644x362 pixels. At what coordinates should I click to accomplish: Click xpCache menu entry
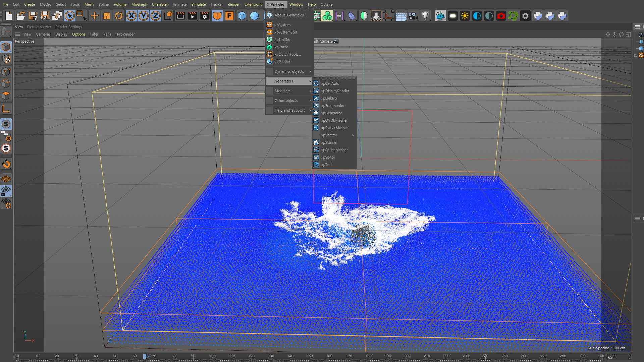pos(289,47)
